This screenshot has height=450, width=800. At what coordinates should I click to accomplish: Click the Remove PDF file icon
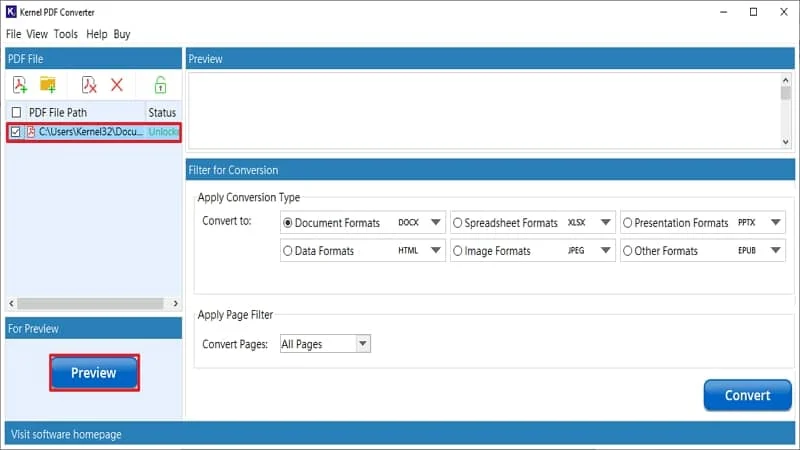click(x=89, y=85)
